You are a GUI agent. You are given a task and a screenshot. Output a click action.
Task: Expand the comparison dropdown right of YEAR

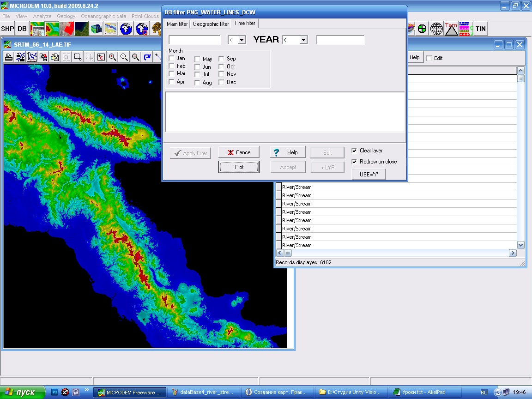coord(303,40)
